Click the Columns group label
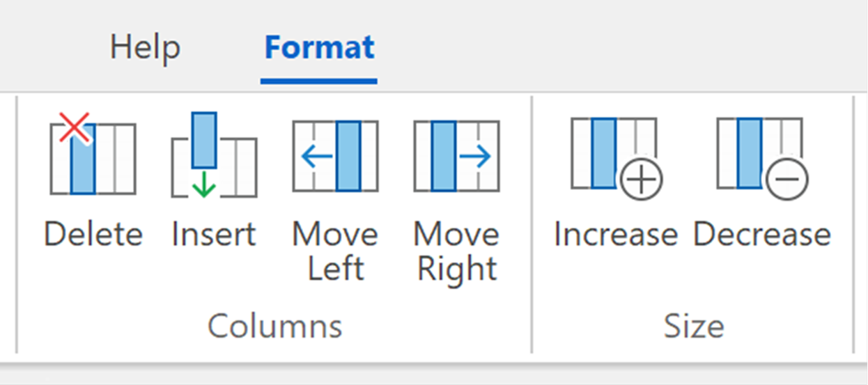The width and height of the screenshot is (868, 385). click(x=275, y=326)
